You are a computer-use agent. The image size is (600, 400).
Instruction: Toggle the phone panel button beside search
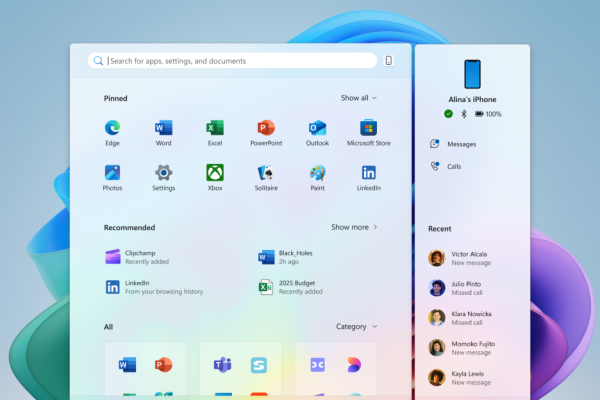[x=388, y=60]
